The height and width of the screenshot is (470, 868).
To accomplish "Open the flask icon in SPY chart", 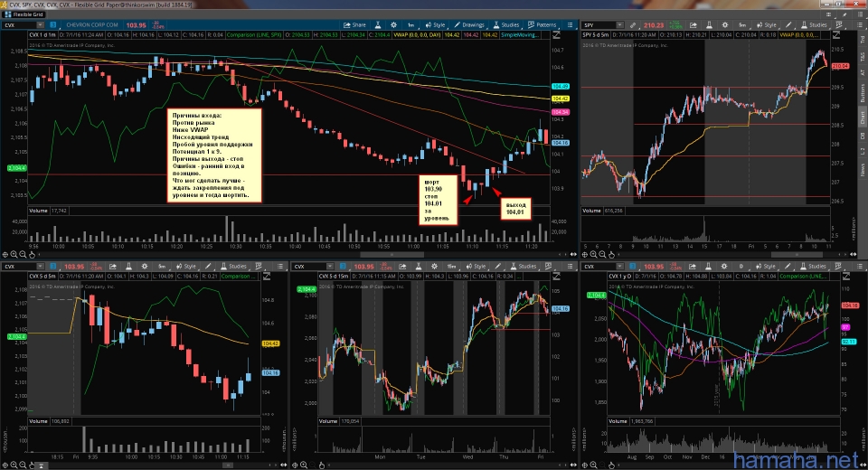I will (709, 25).
